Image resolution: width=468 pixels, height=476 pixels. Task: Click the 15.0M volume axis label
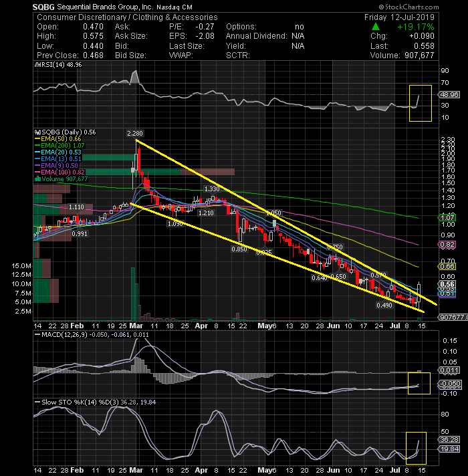tap(21, 266)
